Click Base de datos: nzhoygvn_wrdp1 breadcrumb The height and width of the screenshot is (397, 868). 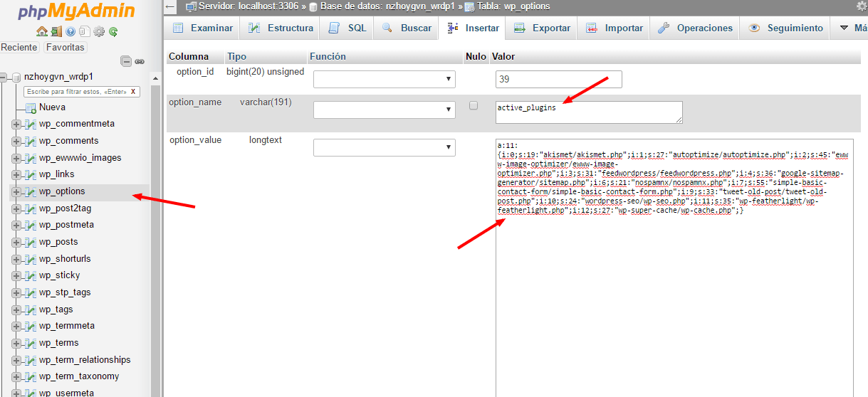pyautogui.click(x=388, y=6)
